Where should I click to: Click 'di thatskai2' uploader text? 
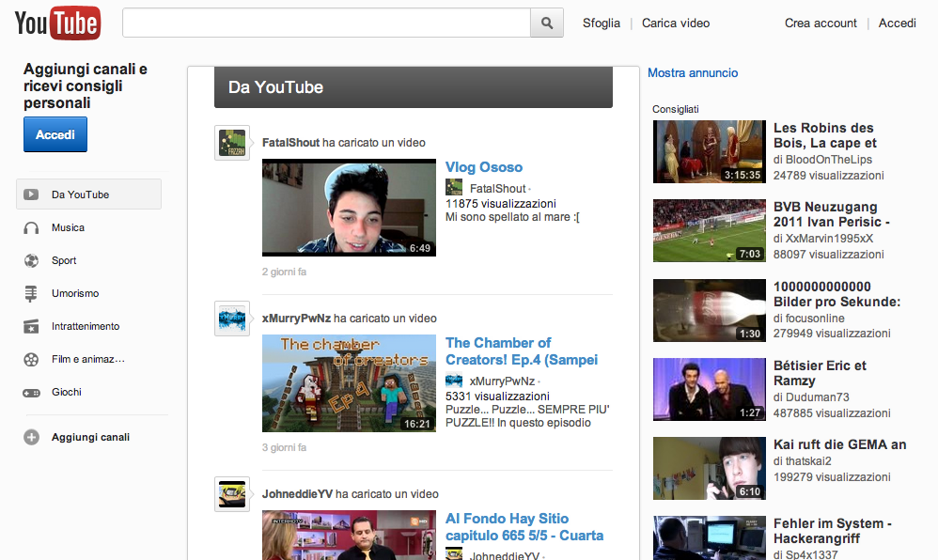tap(803, 461)
